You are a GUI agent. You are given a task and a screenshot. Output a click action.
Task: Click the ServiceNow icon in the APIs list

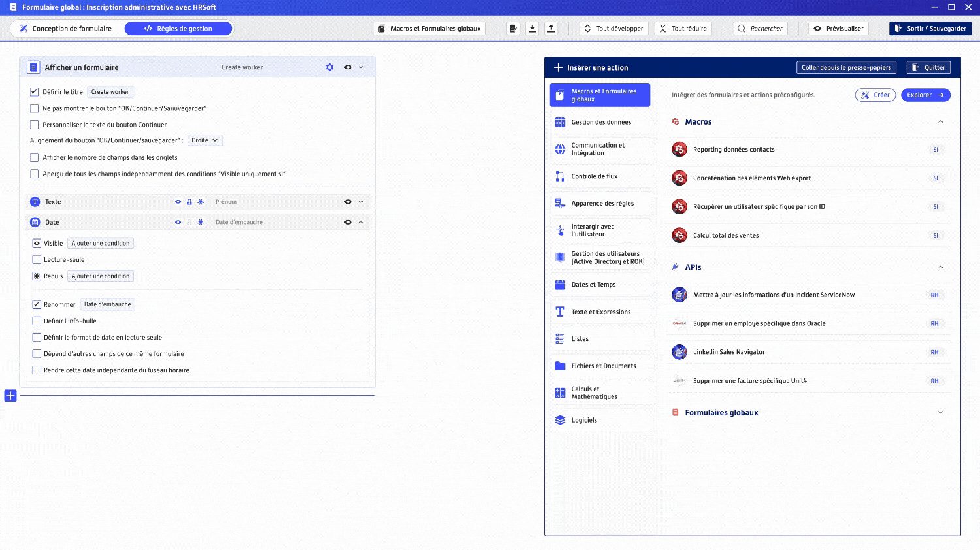tap(679, 295)
